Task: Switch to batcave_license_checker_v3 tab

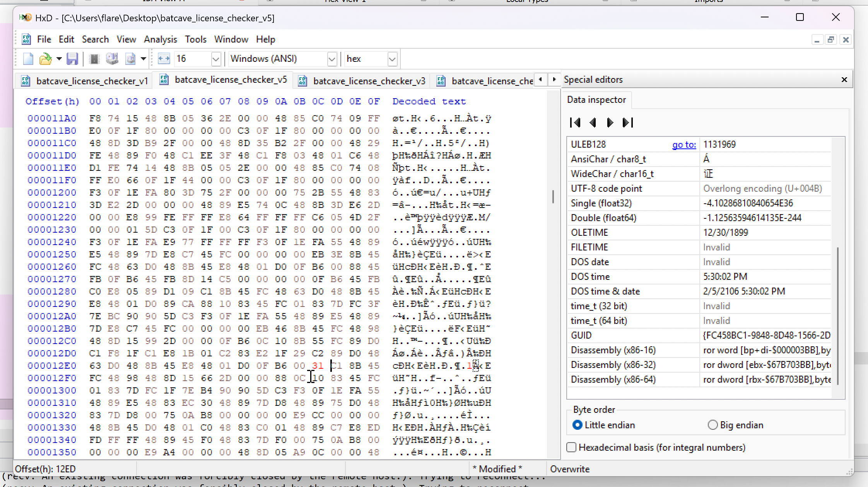Action: [361, 81]
